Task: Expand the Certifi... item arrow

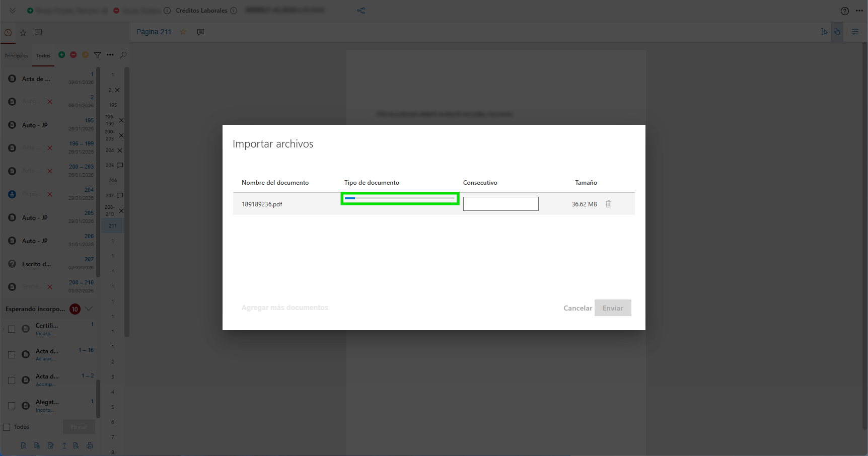Action: [x=4, y=329]
